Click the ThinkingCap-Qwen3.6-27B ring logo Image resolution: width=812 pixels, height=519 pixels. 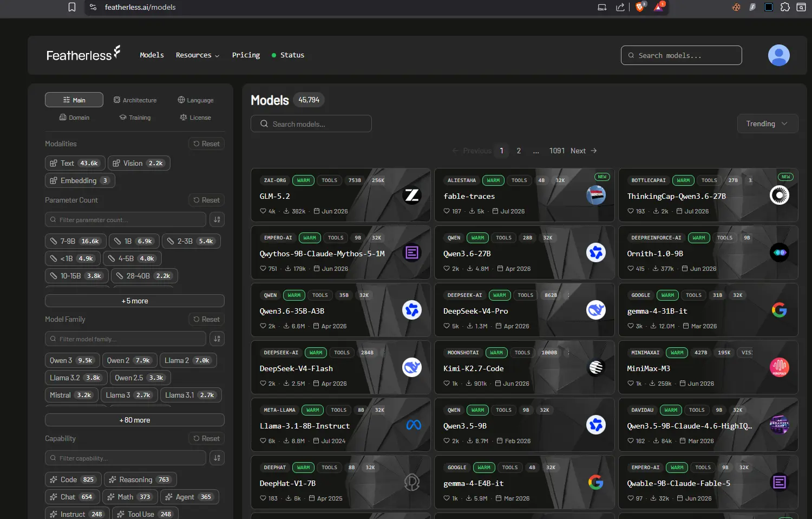point(779,195)
